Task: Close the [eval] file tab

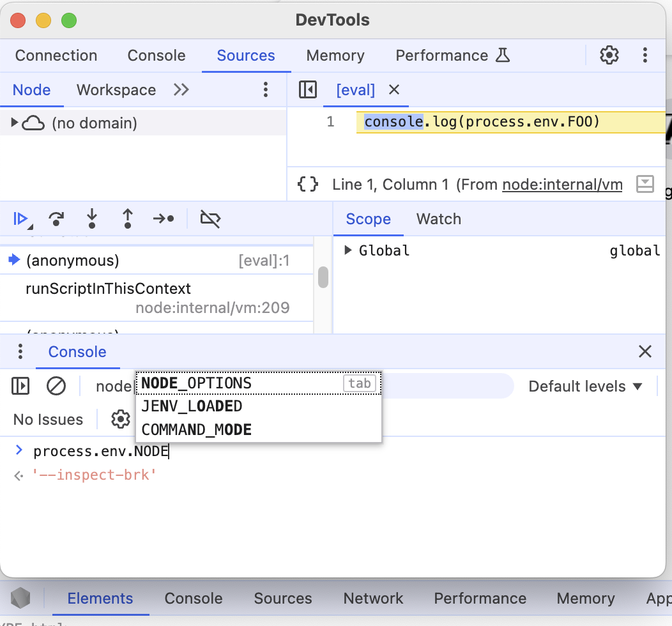Action: pyautogui.click(x=394, y=90)
